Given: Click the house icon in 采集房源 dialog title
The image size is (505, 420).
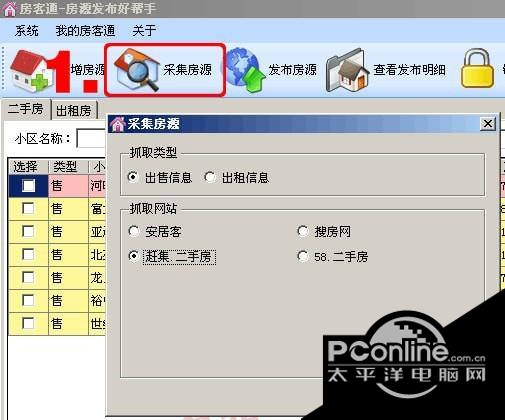Looking at the screenshot, I should pos(118,124).
